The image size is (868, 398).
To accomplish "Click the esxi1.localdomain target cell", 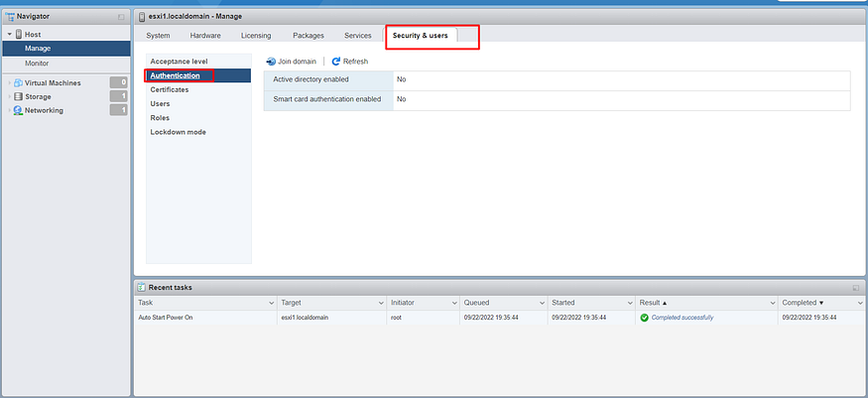I will (x=305, y=318).
